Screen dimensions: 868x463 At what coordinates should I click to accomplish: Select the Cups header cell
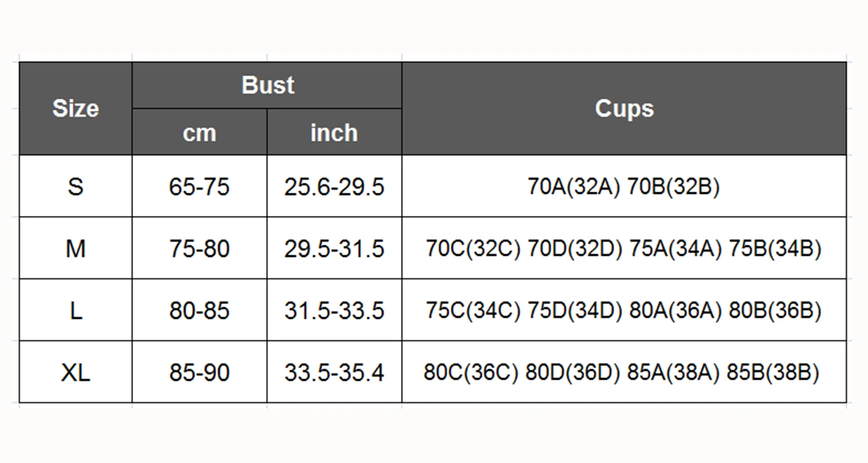(x=624, y=109)
